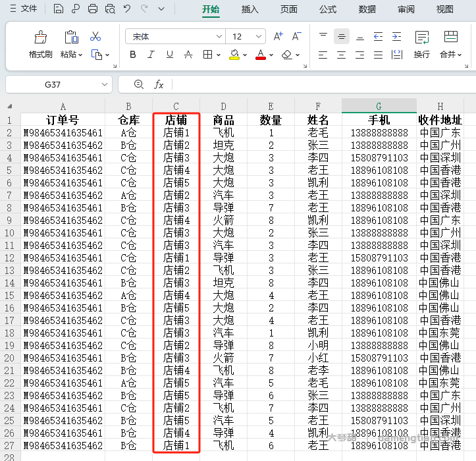Align cell content to top

point(323,36)
